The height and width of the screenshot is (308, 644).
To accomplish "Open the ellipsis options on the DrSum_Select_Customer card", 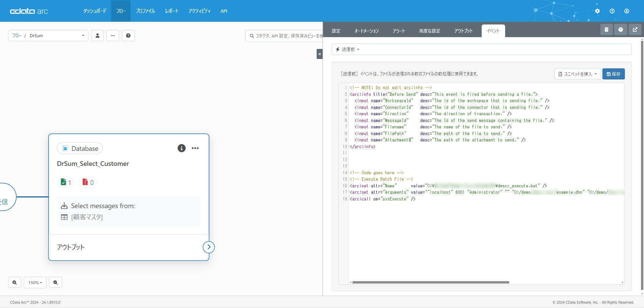I will tap(195, 148).
